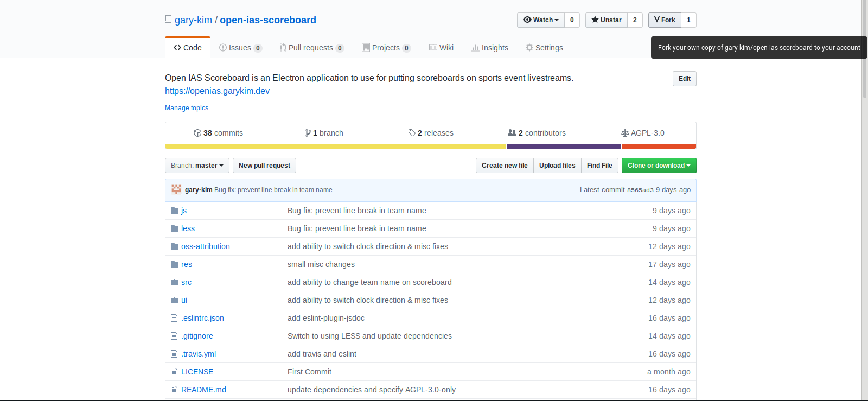Open .travis.yml file name
The image size is (868, 401).
[199, 354]
